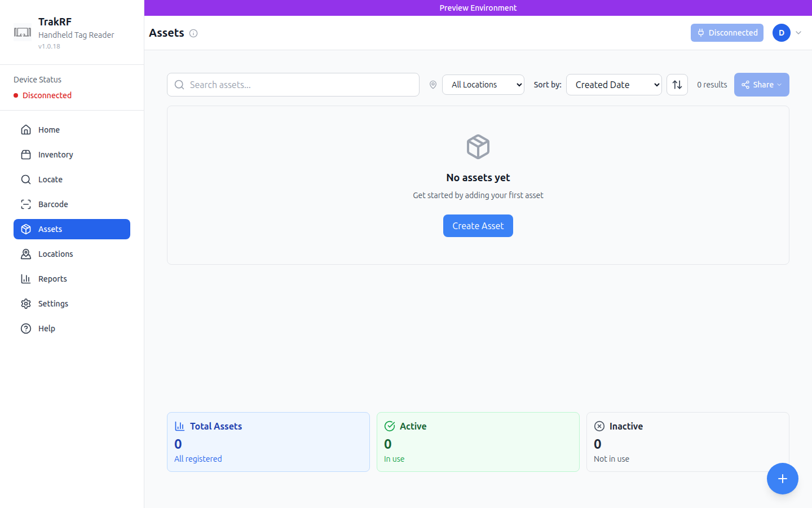Click the floating plus action button
Screen dimensions: 812x508
click(x=783, y=479)
